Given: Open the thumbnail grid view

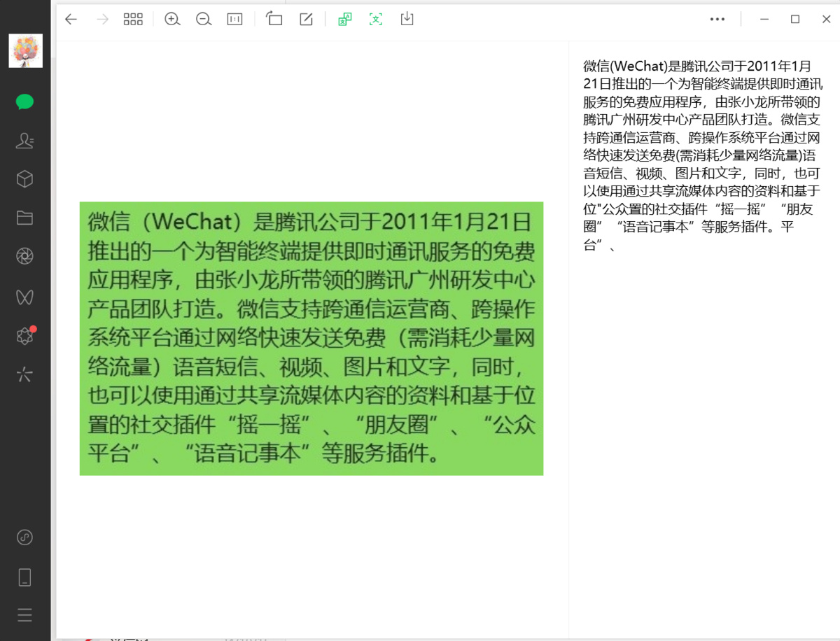Looking at the screenshot, I should click(132, 19).
